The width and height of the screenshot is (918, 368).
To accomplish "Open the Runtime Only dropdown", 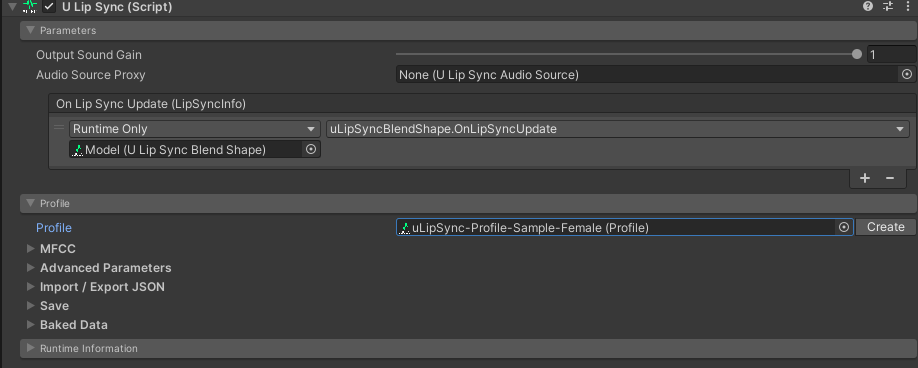I will 194,129.
